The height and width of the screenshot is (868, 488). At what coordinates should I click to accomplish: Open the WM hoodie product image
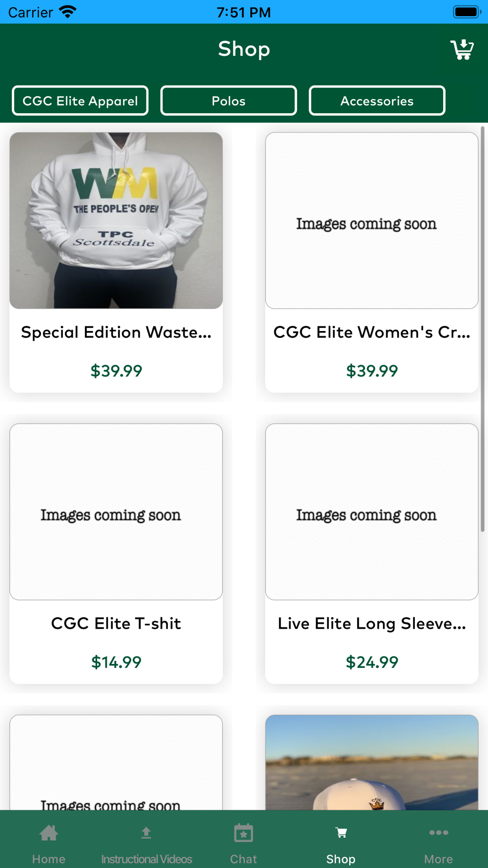[116, 221]
